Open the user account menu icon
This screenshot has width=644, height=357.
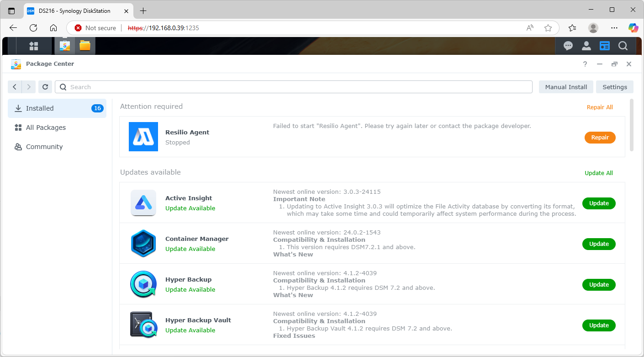[x=586, y=46]
